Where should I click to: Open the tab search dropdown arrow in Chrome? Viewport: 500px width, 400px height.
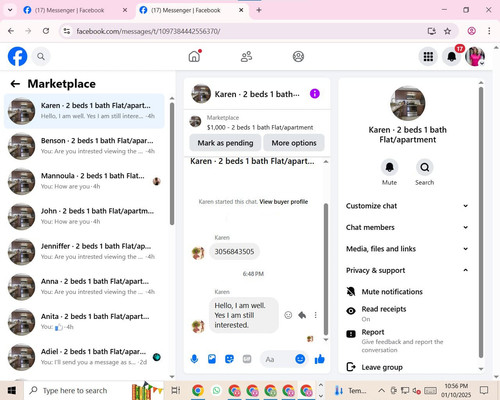[10, 10]
